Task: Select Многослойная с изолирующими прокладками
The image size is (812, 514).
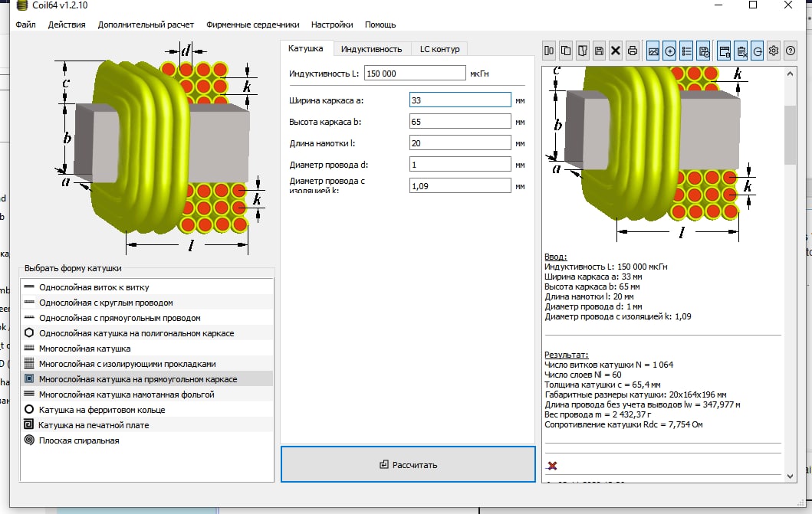Action: coord(146,364)
